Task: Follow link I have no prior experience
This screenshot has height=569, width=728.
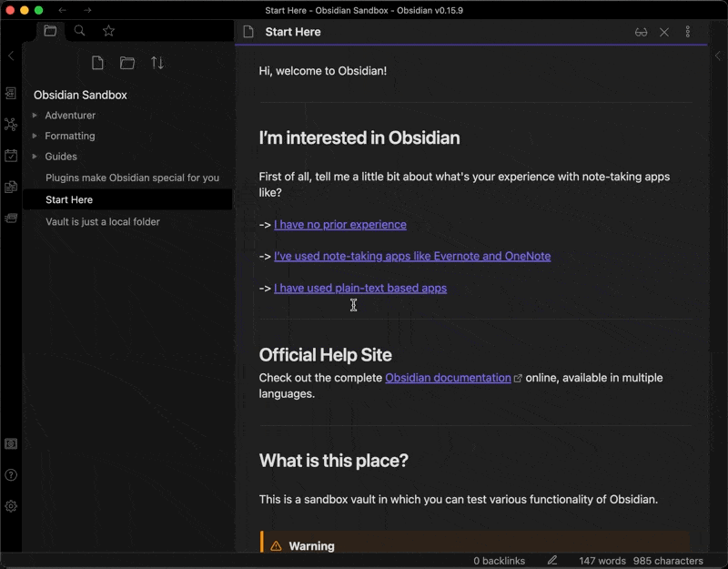Action: click(x=340, y=225)
